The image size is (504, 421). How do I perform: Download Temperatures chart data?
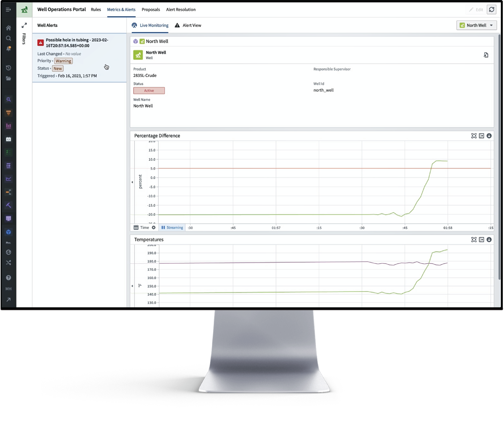[x=489, y=240]
